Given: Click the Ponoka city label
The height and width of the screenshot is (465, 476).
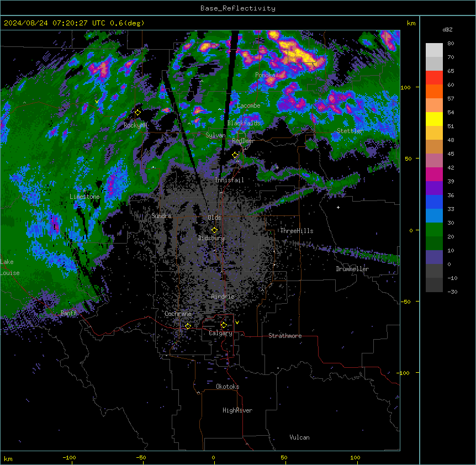Looking at the screenshot, I should [x=265, y=75].
